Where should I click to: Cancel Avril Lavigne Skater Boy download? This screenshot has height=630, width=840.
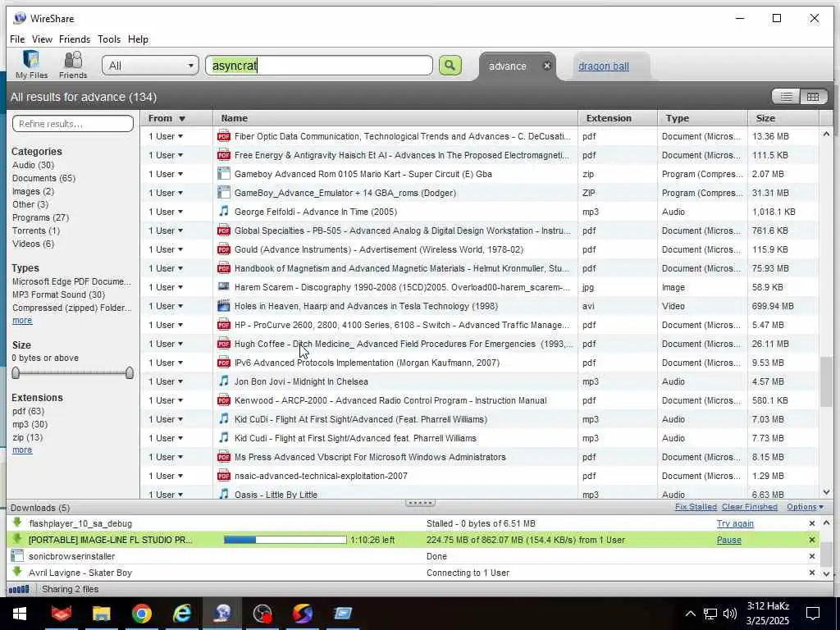tap(811, 573)
